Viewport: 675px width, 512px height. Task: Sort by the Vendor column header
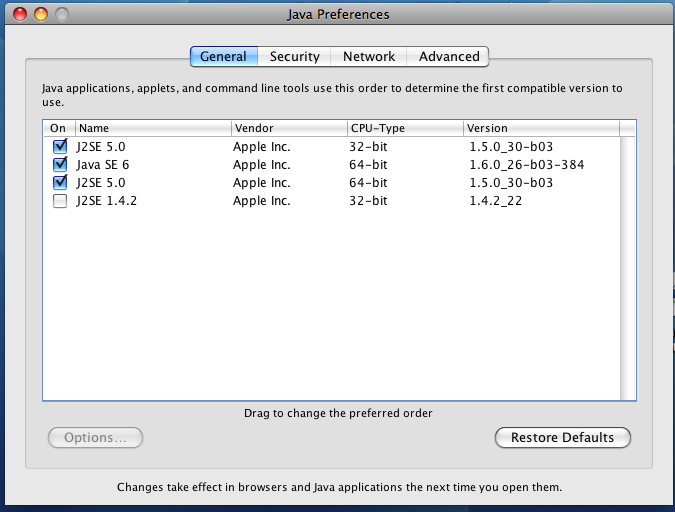pos(288,128)
